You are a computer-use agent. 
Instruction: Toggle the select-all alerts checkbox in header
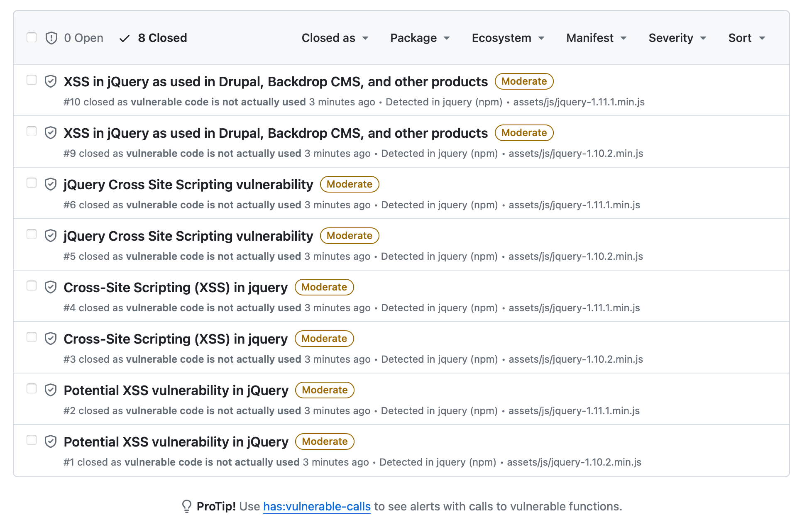[x=32, y=37]
